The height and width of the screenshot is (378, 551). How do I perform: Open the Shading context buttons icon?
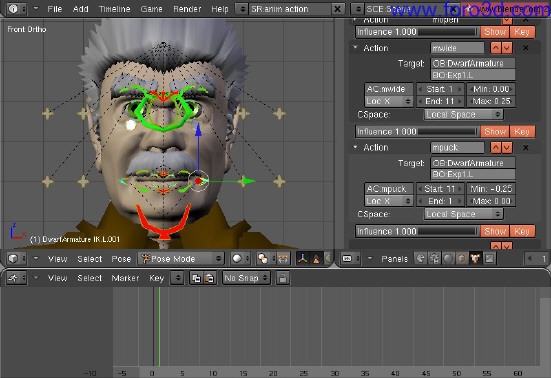448,259
